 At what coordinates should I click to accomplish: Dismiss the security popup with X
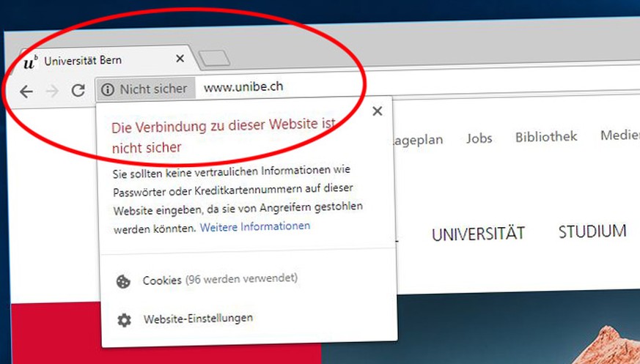[378, 111]
